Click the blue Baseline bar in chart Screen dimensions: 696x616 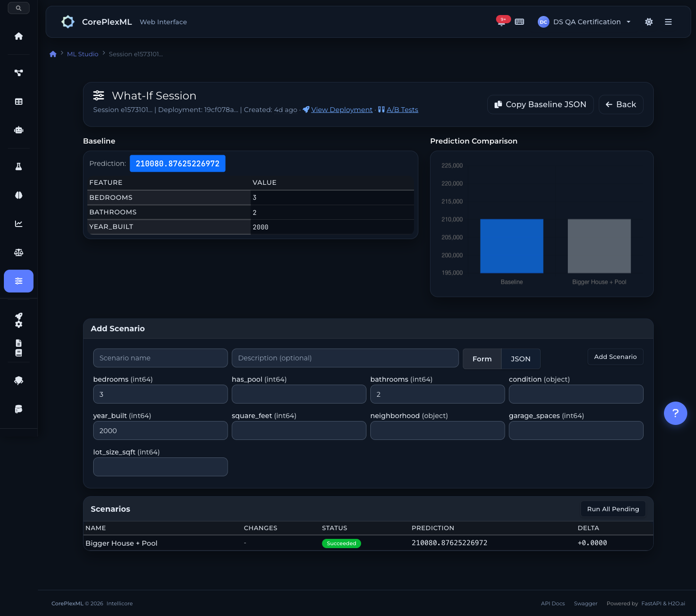tap(512, 246)
